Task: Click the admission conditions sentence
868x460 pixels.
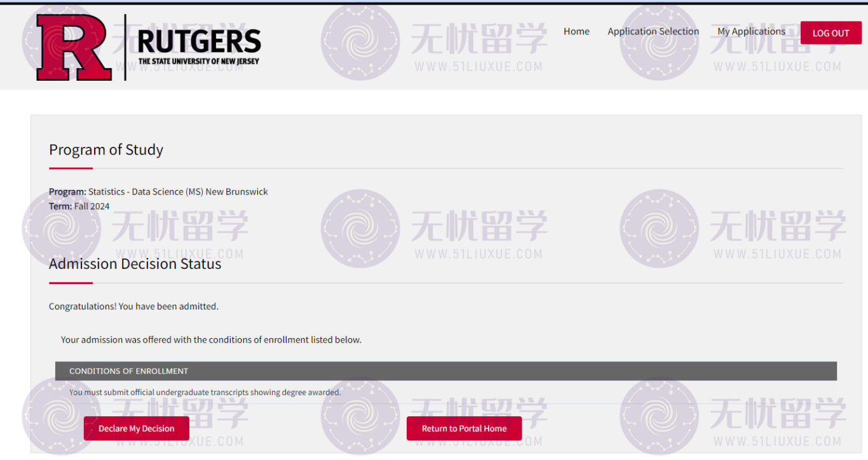Action: [x=211, y=340]
